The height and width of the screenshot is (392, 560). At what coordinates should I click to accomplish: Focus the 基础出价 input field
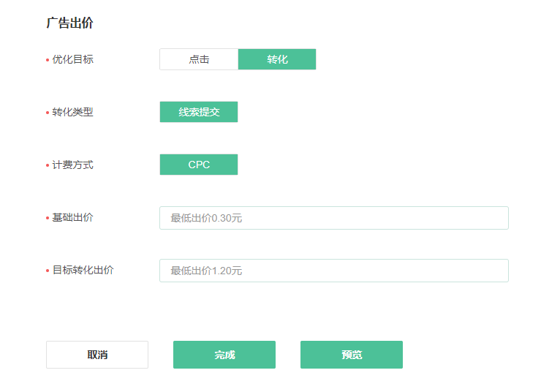click(x=333, y=218)
